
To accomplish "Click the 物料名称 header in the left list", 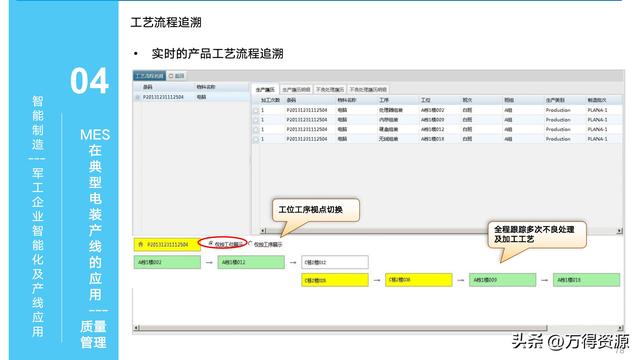I will click(206, 87).
